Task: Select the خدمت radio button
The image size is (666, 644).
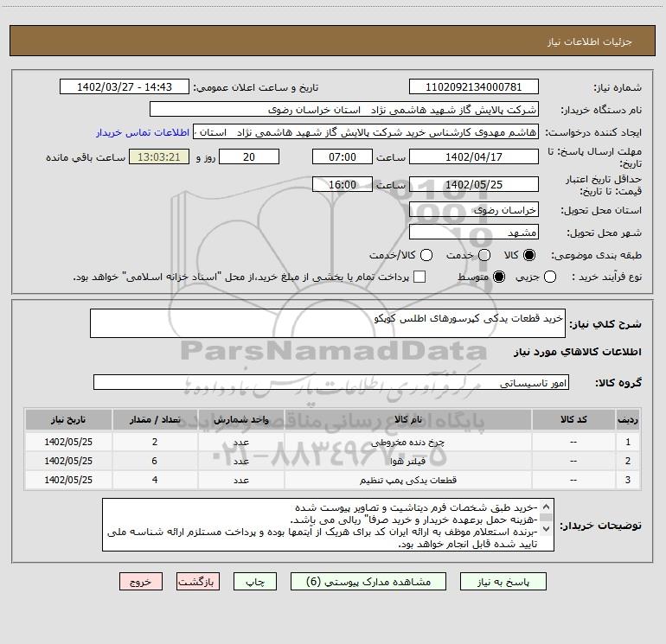Action: coord(484,255)
